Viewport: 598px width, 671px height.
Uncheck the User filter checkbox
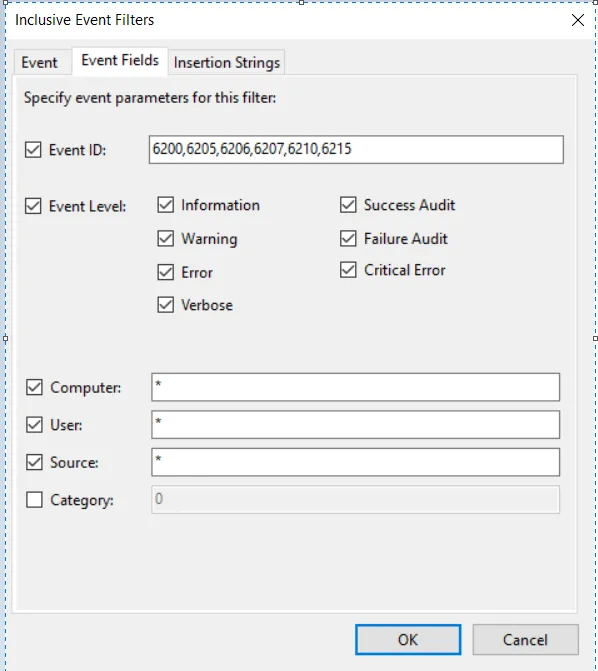pyautogui.click(x=34, y=425)
